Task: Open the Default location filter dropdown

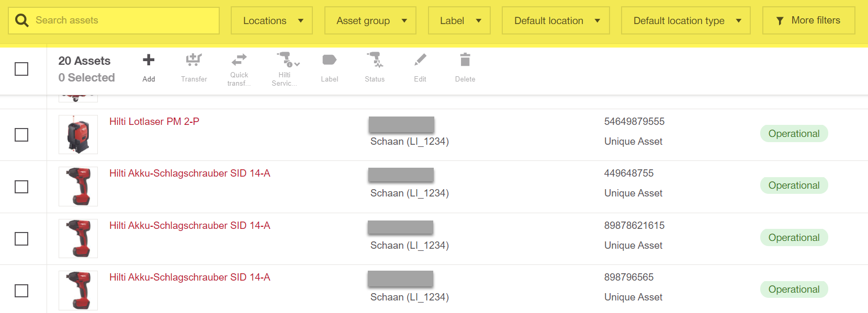Action: tap(555, 21)
